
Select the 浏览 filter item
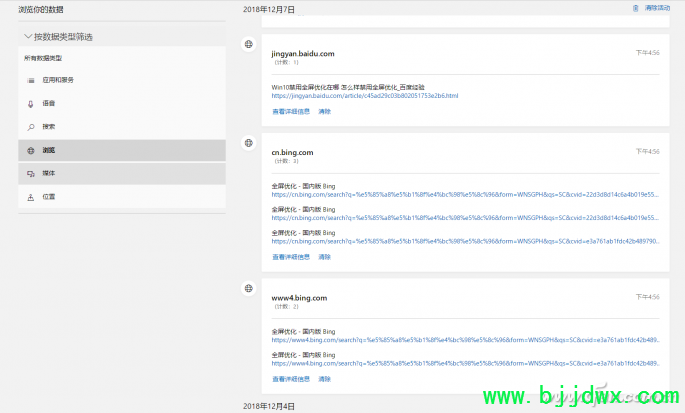pyautogui.click(x=122, y=150)
